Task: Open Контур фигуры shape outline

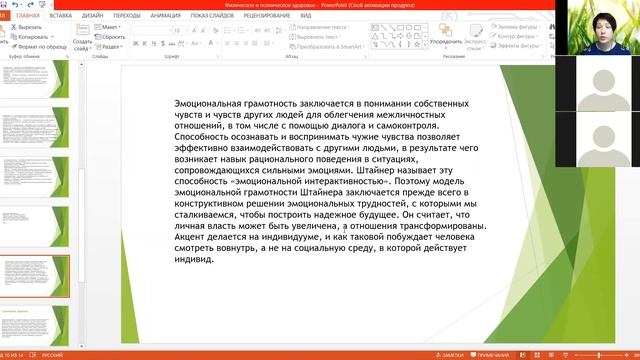Action: click(514, 36)
